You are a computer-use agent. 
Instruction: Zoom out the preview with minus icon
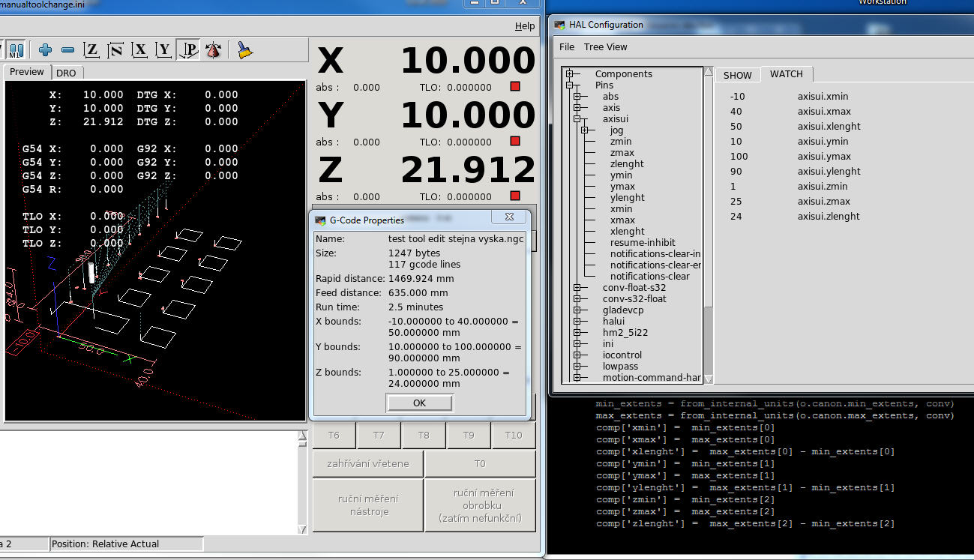[x=67, y=50]
